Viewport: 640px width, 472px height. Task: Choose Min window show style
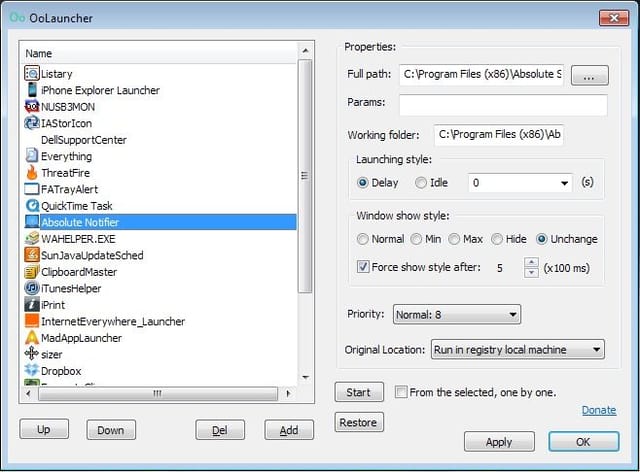pyautogui.click(x=416, y=239)
